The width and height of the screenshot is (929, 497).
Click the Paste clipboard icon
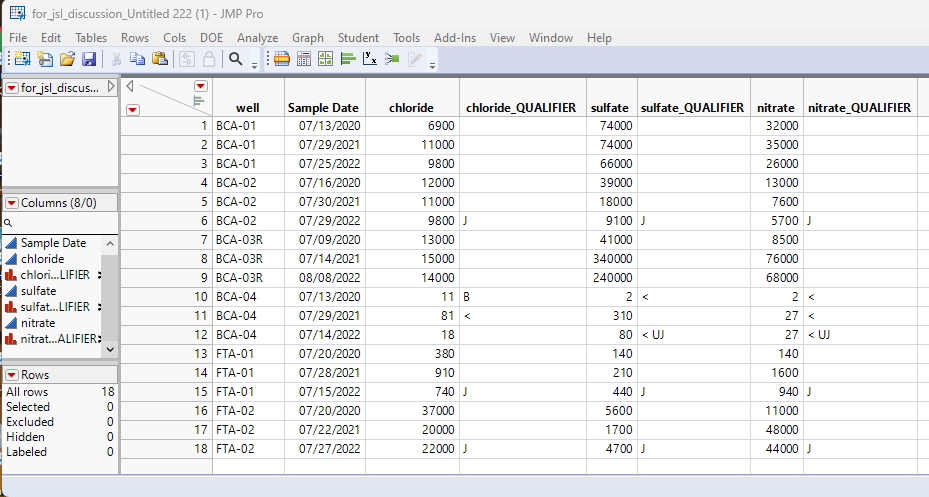point(160,59)
